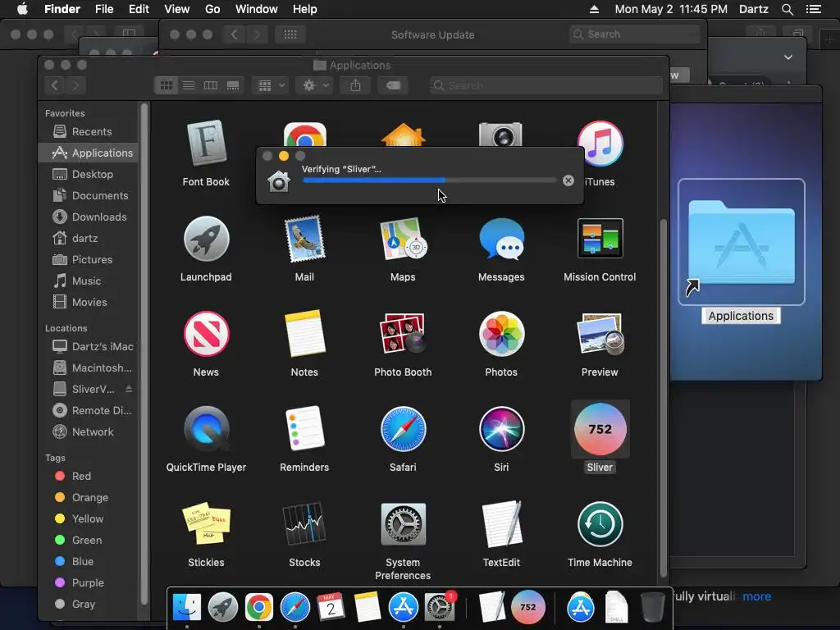The width and height of the screenshot is (840, 630).
Task: Click the Applications folder alias in installer window
Action: [x=742, y=242]
